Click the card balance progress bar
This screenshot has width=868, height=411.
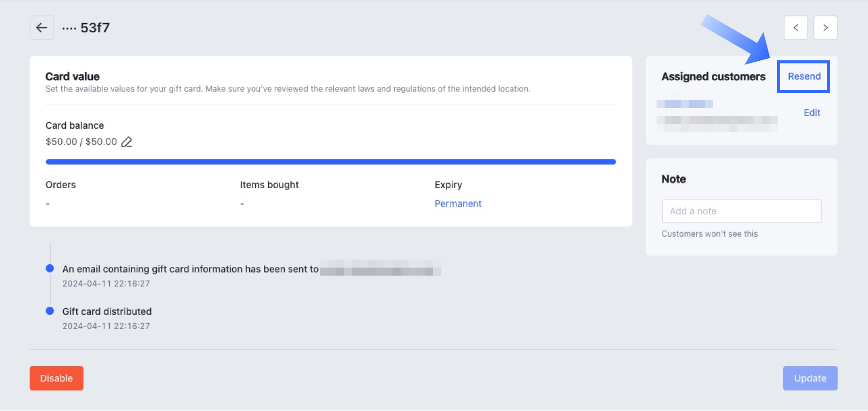331,162
